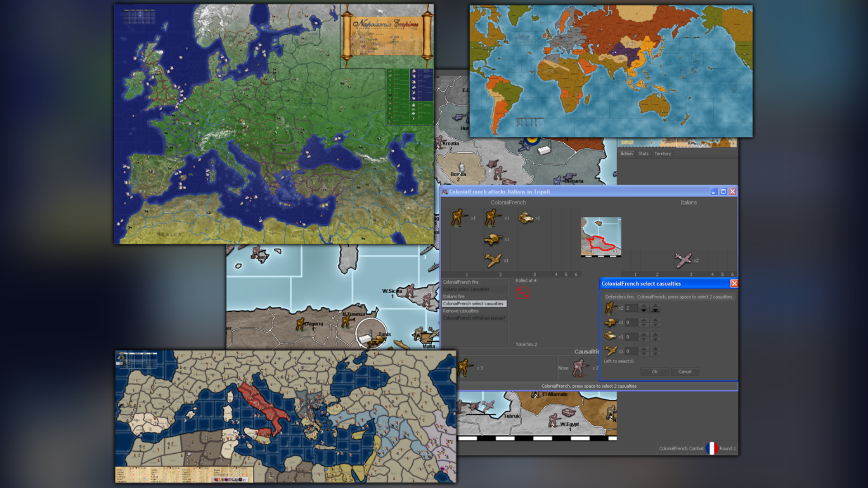The height and width of the screenshot is (488, 868).
Task: Click 'Round:1' in the status bar
Action: coord(727,448)
